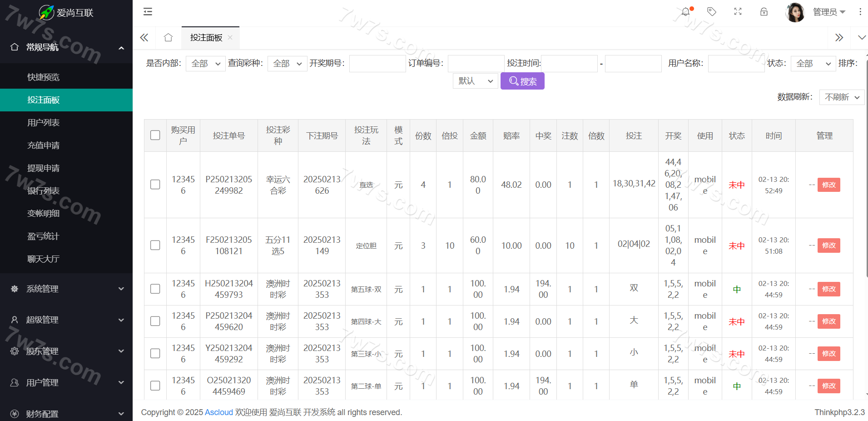The width and height of the screenshot is (868, 421).
Task: Expand the 系统管理 sidebar section
Action: tap(66, 289)
